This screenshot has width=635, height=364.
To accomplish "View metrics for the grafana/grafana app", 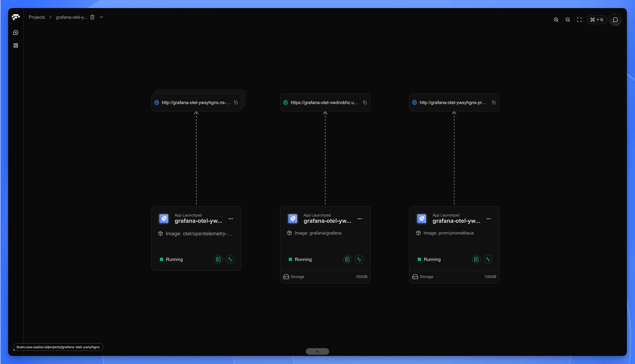I will (x=359, y=259).
